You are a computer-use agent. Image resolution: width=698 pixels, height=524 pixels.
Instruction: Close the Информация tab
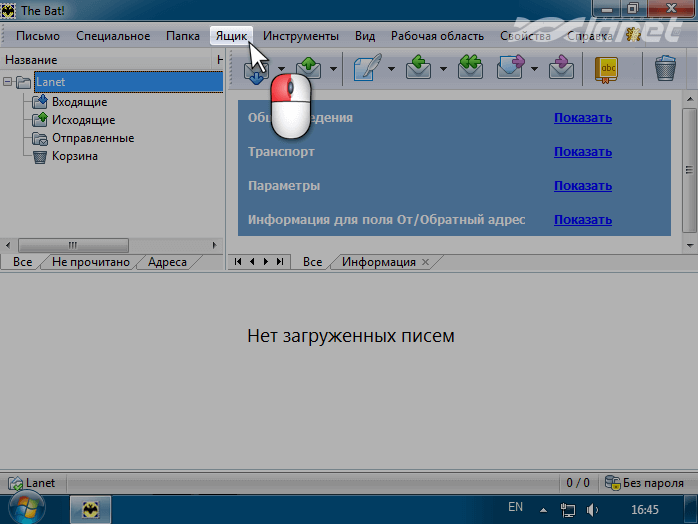(x=425, y=262)
